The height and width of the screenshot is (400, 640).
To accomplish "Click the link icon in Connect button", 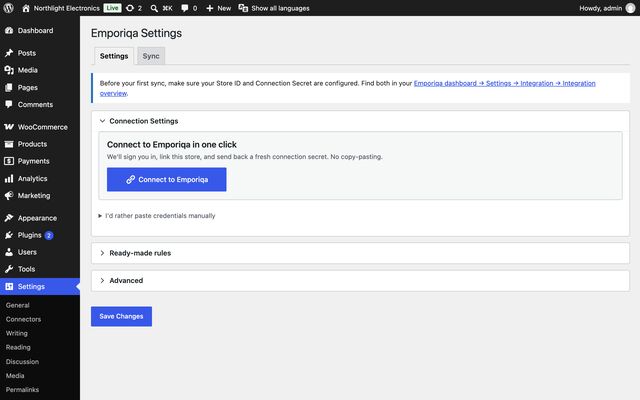I will (131, 180).
